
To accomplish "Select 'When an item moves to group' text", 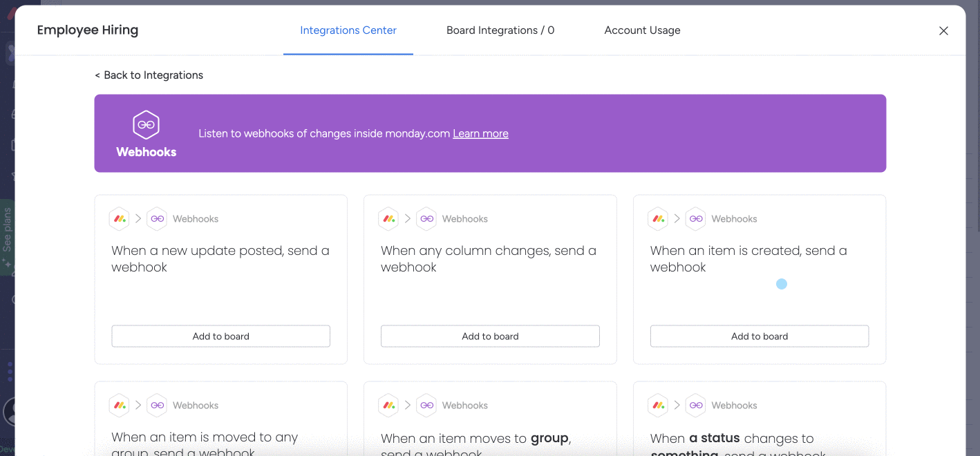I will [x=476, y=444].
